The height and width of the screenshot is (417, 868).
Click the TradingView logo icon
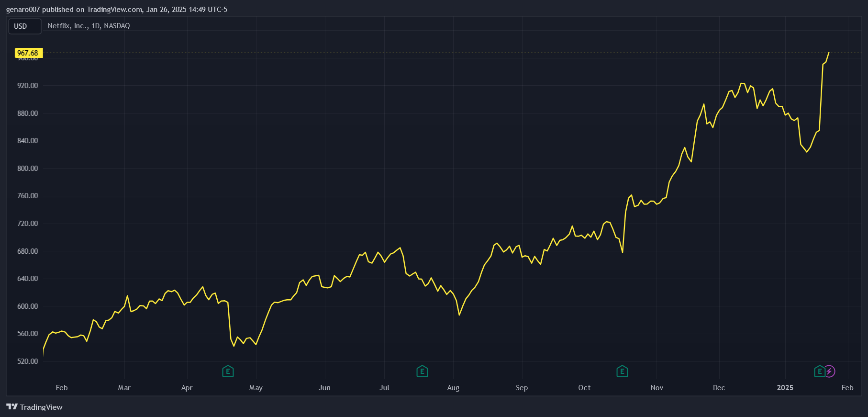(12, 407)
